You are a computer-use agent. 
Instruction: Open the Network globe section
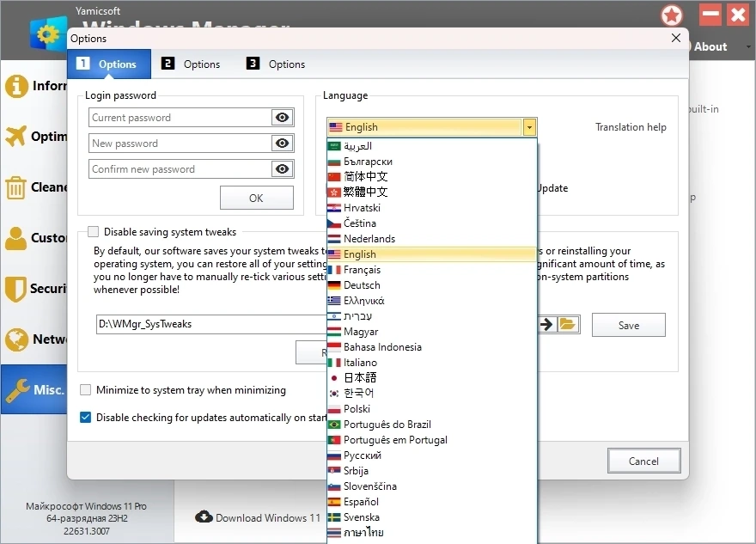click(34, 339)
